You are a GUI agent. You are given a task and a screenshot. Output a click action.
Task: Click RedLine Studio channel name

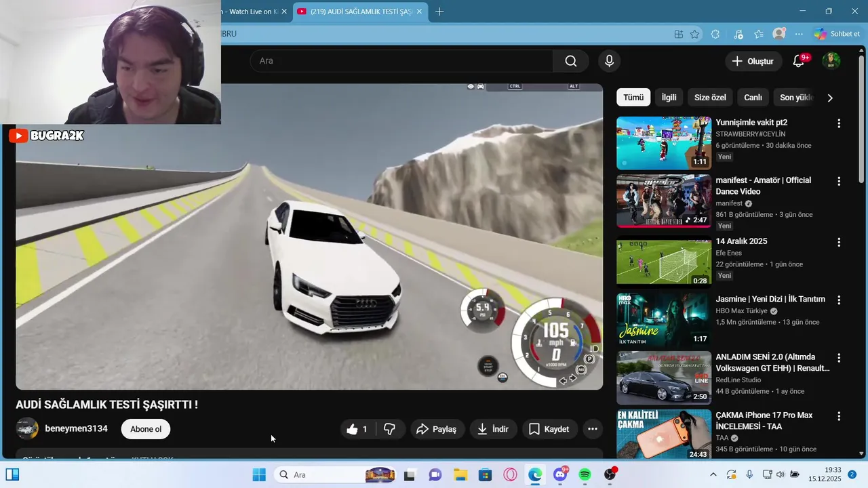coord(738,380)
